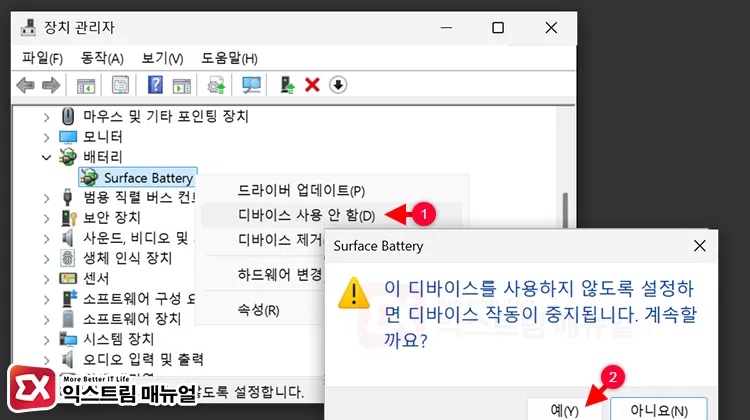Expand the 생체 인식 장치 node

[x=46, y=259]
